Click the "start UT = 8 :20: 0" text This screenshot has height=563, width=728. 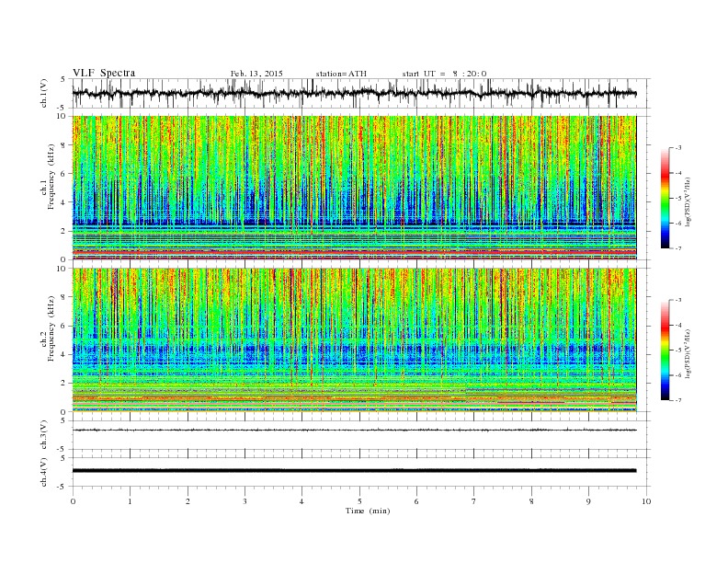444,74
